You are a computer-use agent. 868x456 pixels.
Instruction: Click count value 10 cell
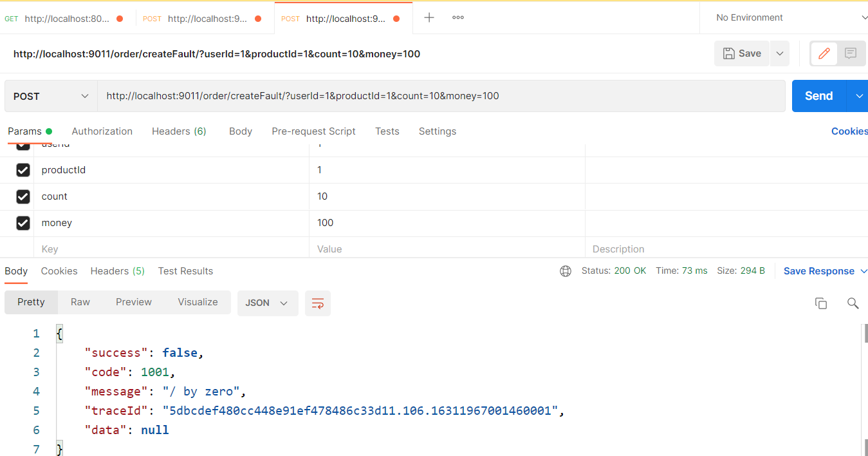click(x=447, y=196)
